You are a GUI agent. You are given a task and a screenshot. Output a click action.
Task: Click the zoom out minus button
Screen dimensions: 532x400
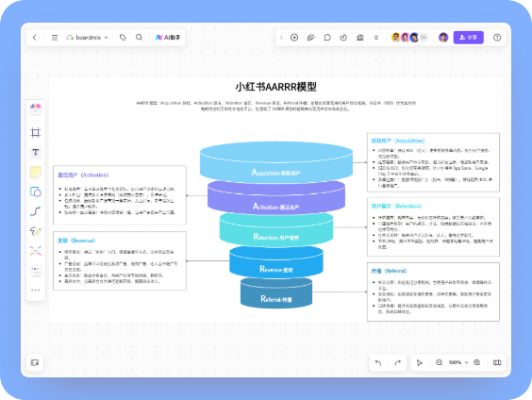(x=439, y=362)
